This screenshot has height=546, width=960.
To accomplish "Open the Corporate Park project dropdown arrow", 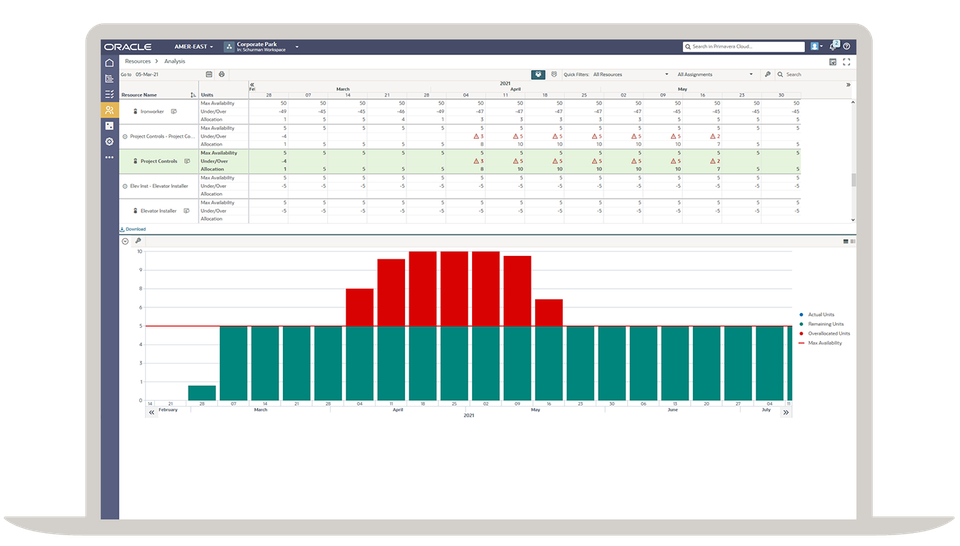I will tap(297, 47).
